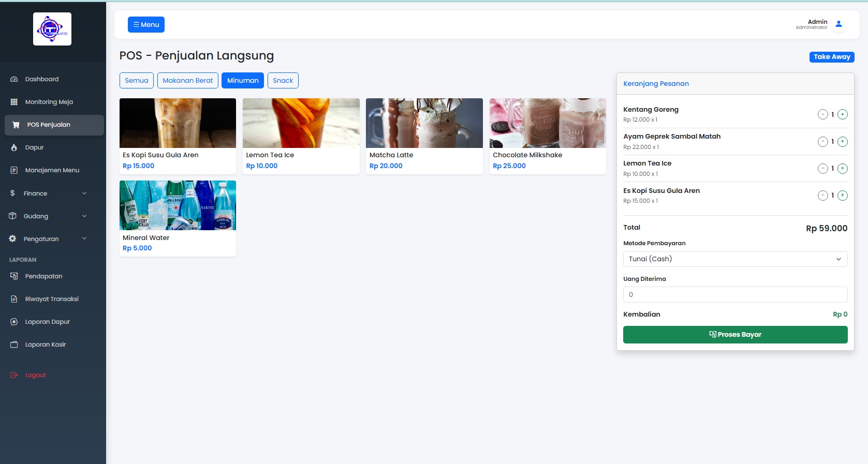Click the Monitoring Meja grid icon
The height and width of the screenshot is (464, 868).
tap(14, 102)
